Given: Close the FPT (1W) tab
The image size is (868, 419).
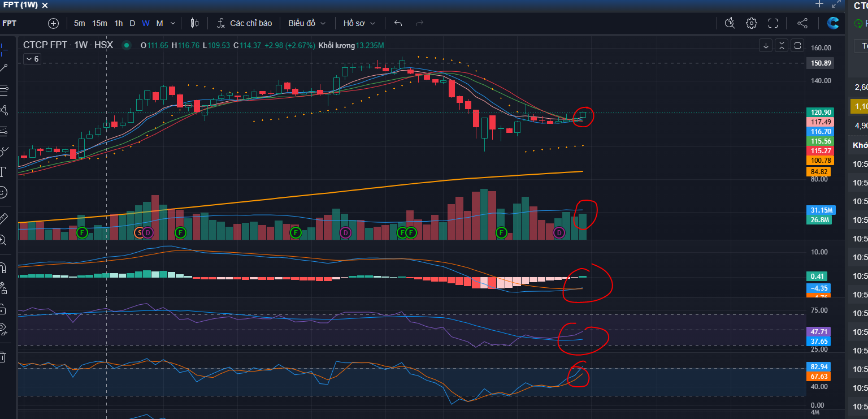Looking at the screenshot, I should [45, 5].
